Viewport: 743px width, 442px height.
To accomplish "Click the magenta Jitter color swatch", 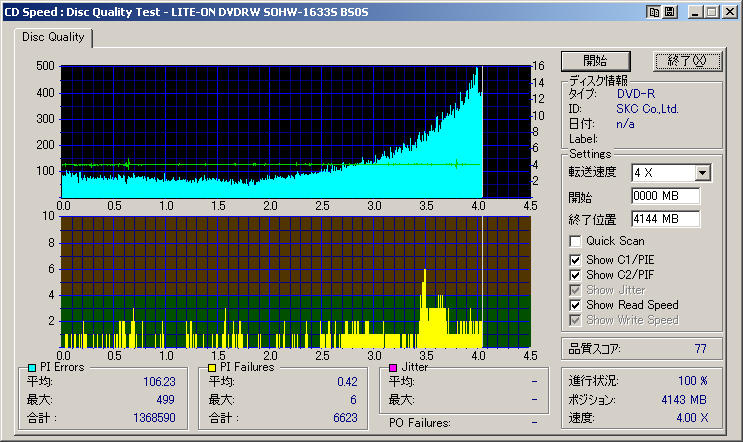I will [x=392, y=368].
